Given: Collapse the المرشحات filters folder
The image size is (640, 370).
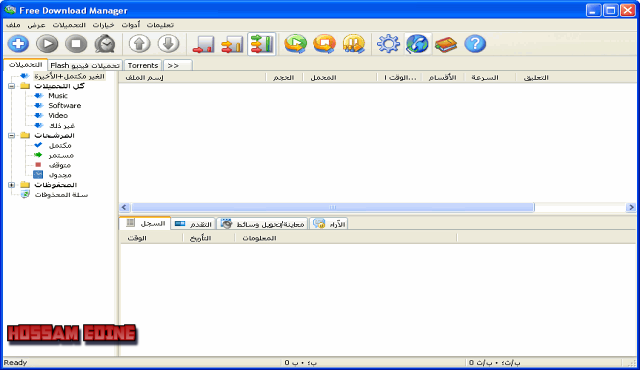Looking at the screenshot, I should pos(11,135).
